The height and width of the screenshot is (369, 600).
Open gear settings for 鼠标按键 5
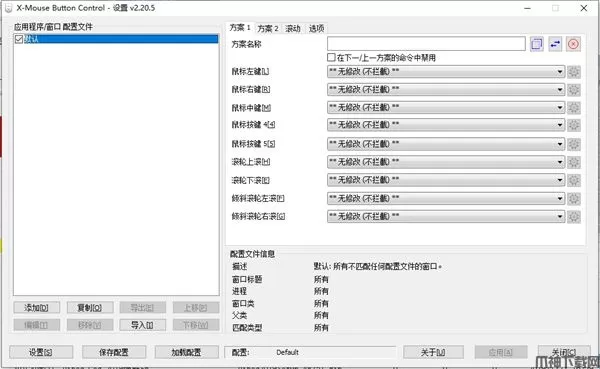click(x=574, y=144)
